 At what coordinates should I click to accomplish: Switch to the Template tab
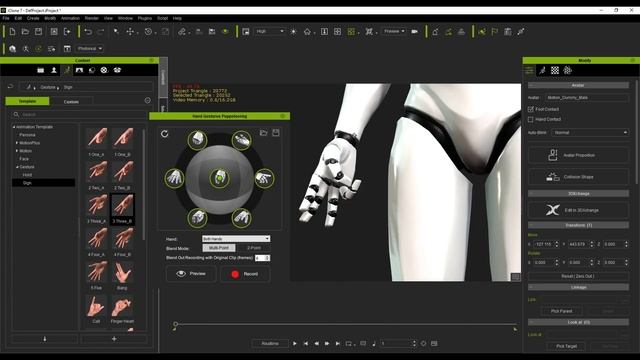pos(27,101)
